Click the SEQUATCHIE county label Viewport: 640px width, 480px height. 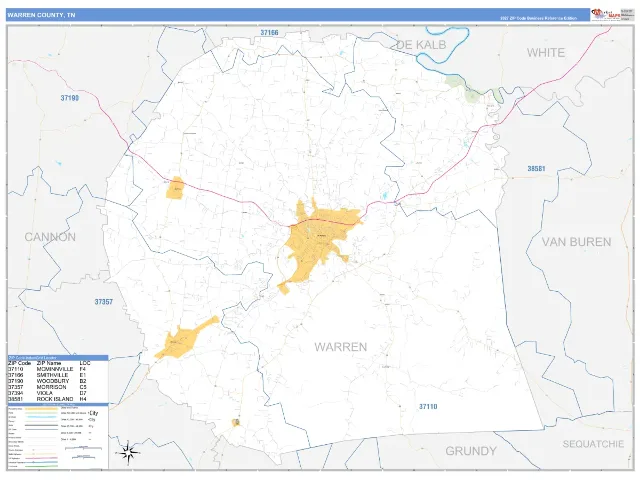tap(593, 444)
